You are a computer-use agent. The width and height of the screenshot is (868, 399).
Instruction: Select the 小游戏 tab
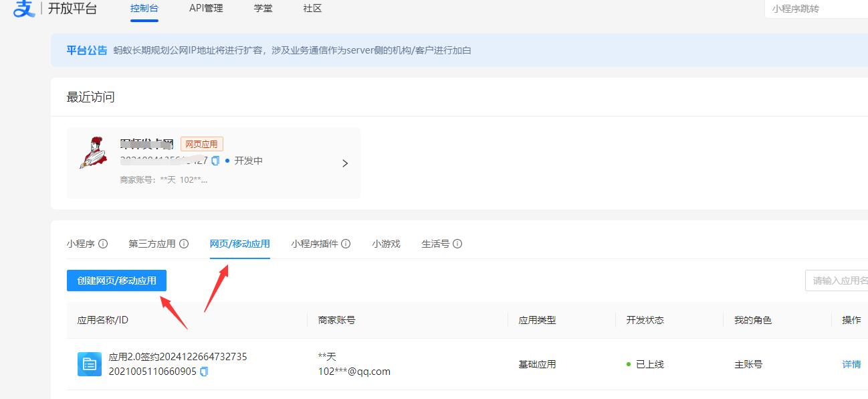(387, 244)
